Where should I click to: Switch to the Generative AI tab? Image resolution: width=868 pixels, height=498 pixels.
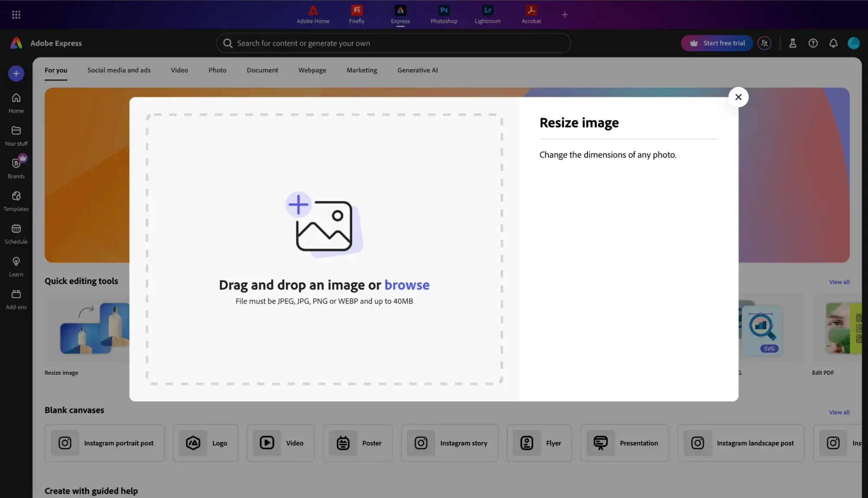(417, 70)
